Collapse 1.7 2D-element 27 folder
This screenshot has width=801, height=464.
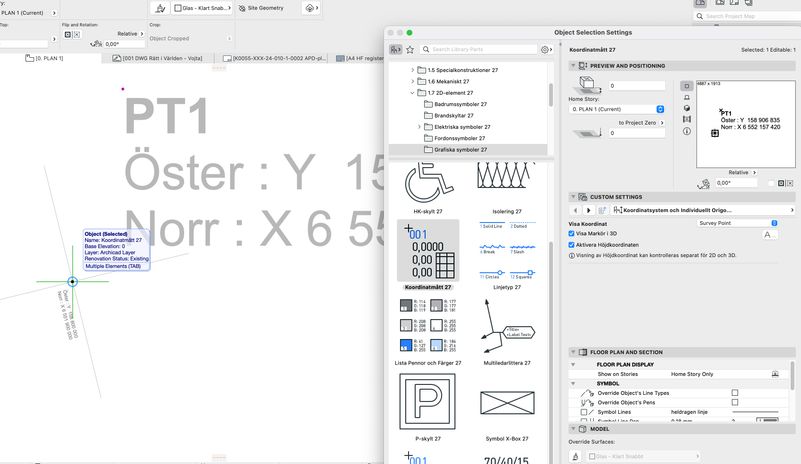[x=412, y=93]
